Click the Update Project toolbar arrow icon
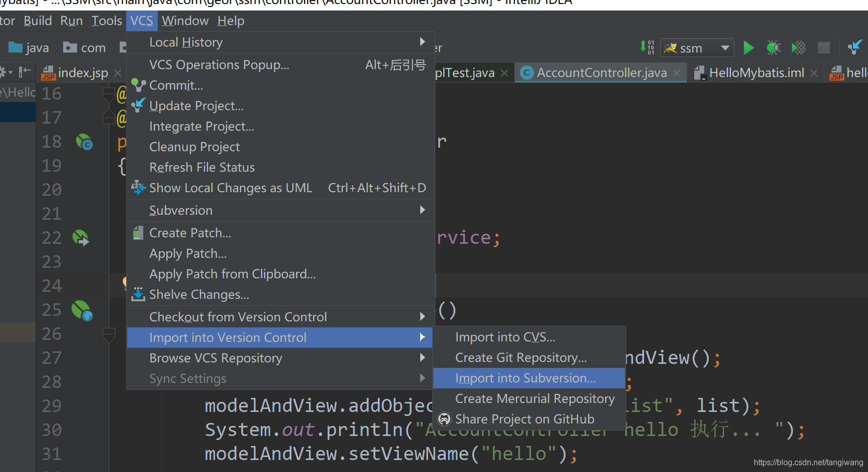The image size is (868, 472). pos(854,48)
